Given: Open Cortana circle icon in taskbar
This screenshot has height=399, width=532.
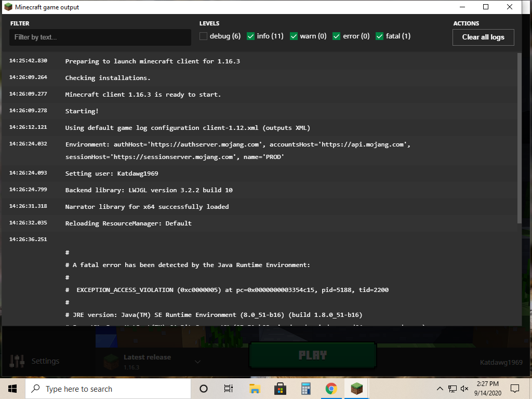Looking at the screenshot, I should coord(204,389).
